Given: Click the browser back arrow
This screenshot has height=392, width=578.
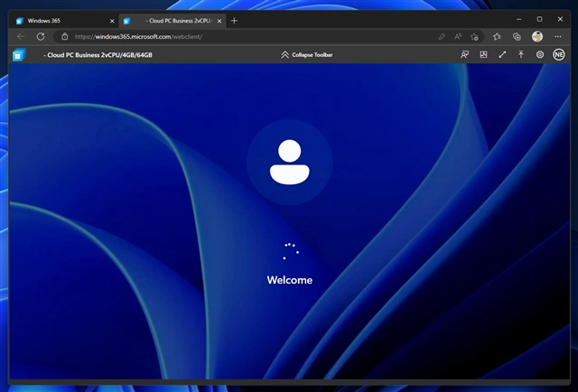Looking at the screenshot, I should [21, 36].
